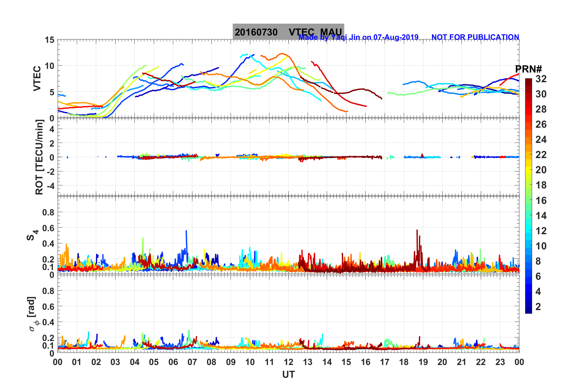Image resolution: width=577 pixels, height=392 pixels.
Task: Click colorbar tick label '16'
Action: point(541,200)
